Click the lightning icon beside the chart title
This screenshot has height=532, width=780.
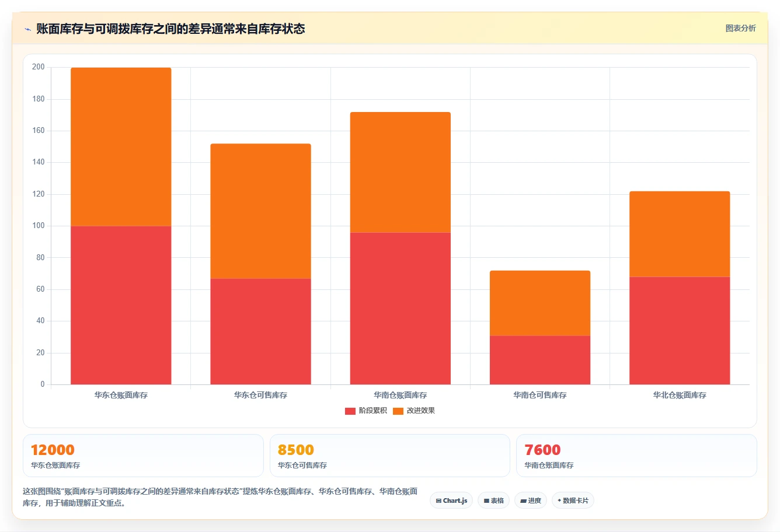coord(27,29)
